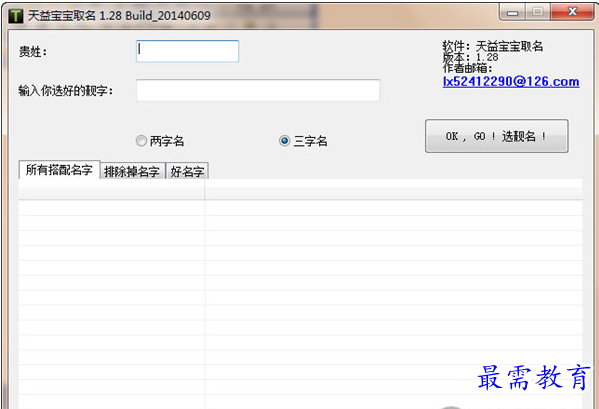The height and width of the screenshot is (409, 599).
Task: Click the 贵姓: label
Action: pyautogui.click(x=33, y=52)
